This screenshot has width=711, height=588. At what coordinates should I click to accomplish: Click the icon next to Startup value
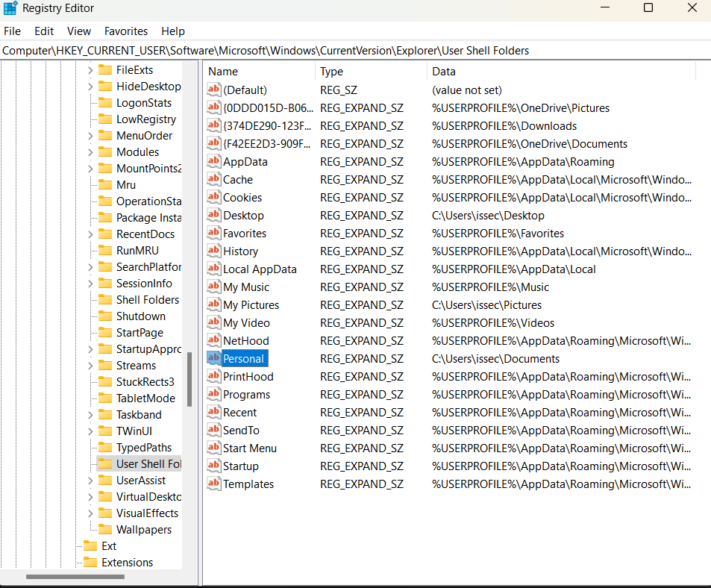pyautogui.click(x=213, y=466)
